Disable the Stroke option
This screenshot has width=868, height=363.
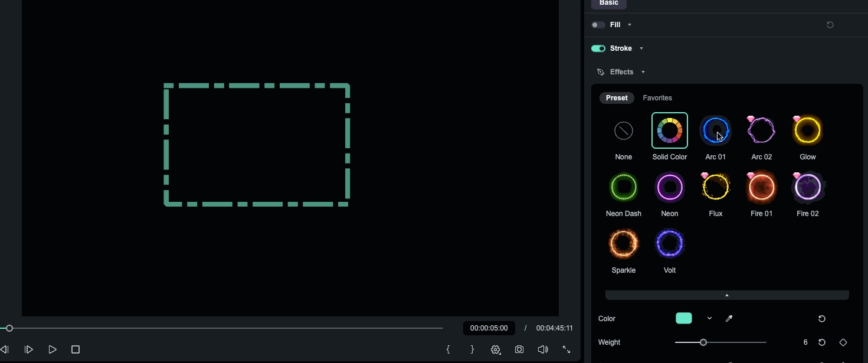tap(598, 48)
